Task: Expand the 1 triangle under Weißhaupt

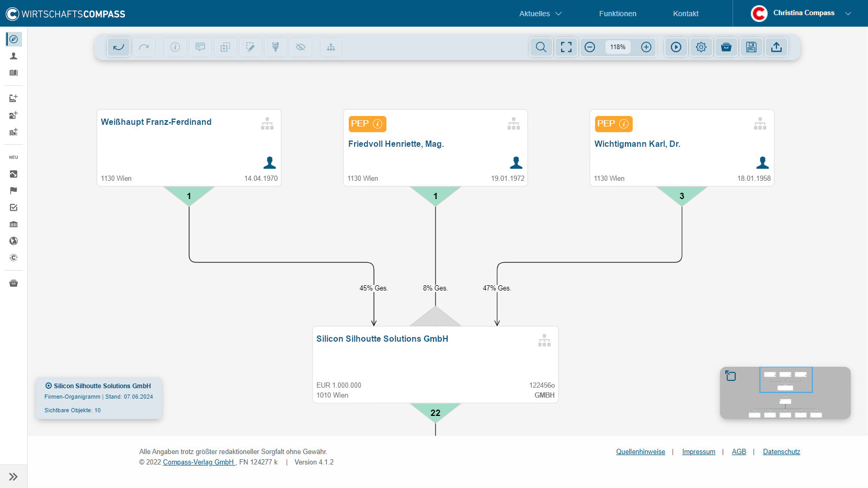Action: 189,196
